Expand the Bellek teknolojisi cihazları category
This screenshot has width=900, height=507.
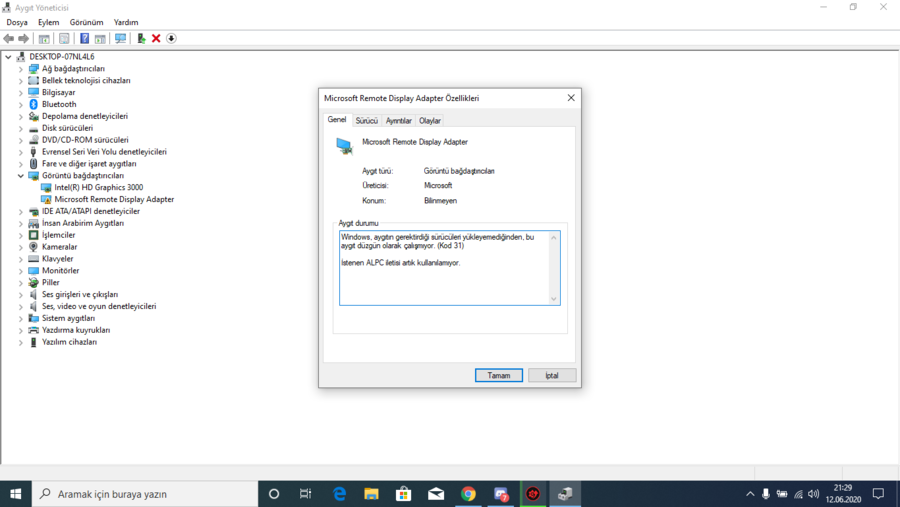[x=21, y=80]
